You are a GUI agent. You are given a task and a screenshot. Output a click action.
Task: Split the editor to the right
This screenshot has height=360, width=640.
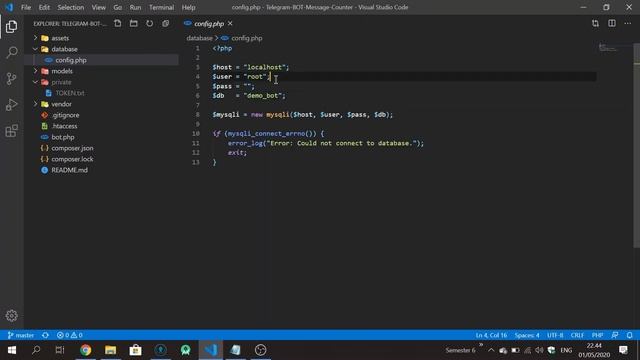pos(611,23)
